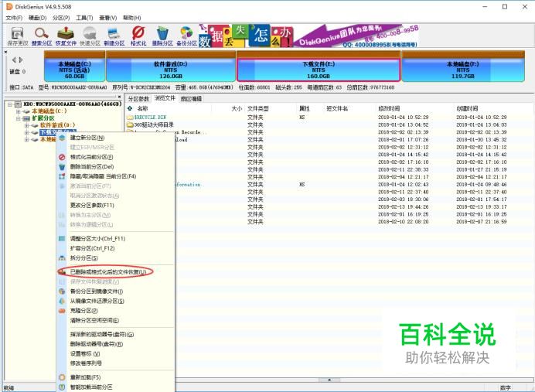Image resolution: width=535 pixels, height=392 pixels.
Task: Expand the 软件游戏(D:) tree node
Action: click(26, 125)
